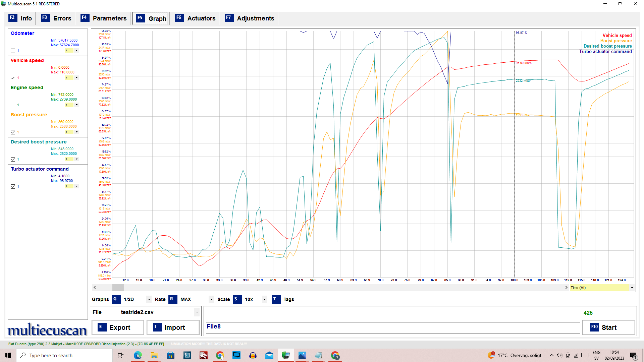Click the Start button
Screen dimensions: 644x362
[x=609, y=327]
